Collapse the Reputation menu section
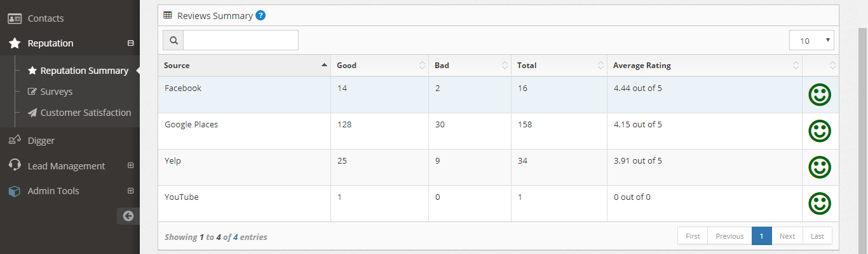The image size is (868, 254). (131, 43)
